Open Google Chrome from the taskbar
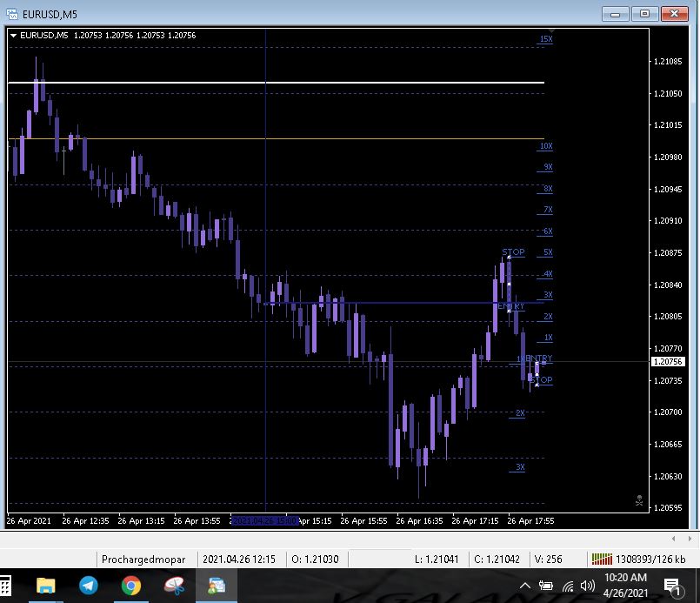Image resolution: width=700 pixels, height=603 pixels. (x=130, y=586)
